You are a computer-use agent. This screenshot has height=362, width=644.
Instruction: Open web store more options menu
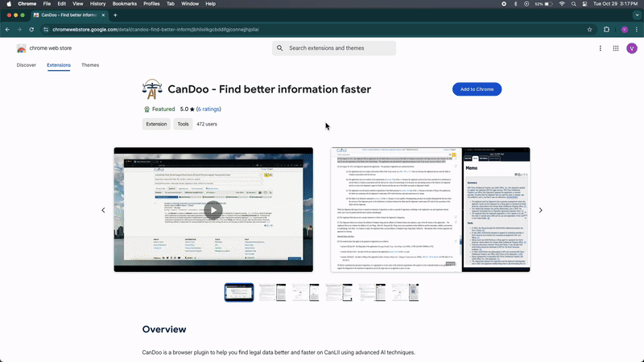coord(600,48)
